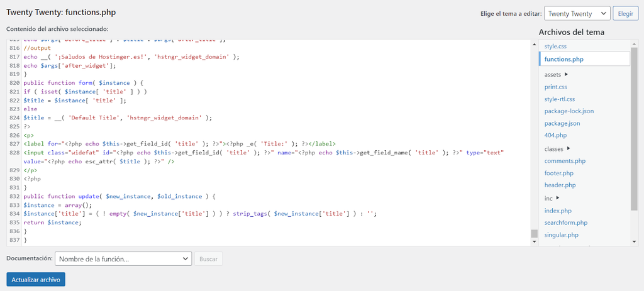Open 404.php template file
Image resolution: width=644 pixels, height=291 pixels.
[x=555, y=135]
